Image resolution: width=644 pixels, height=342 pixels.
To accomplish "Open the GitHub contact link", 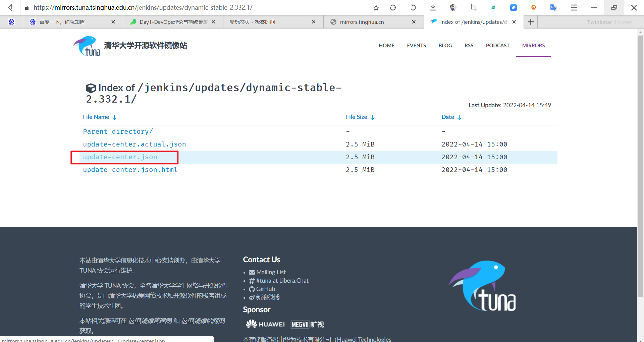I will 262,289.
